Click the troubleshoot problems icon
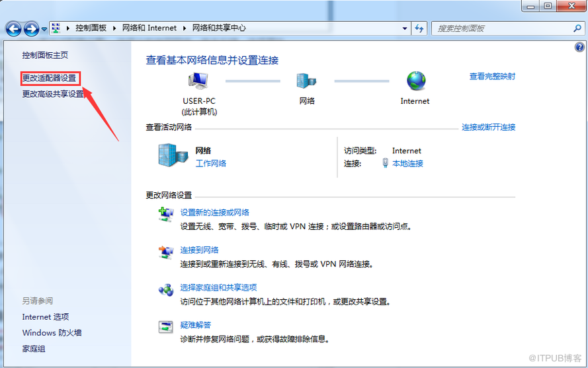 pyautogui.click(x=165, y=326)
